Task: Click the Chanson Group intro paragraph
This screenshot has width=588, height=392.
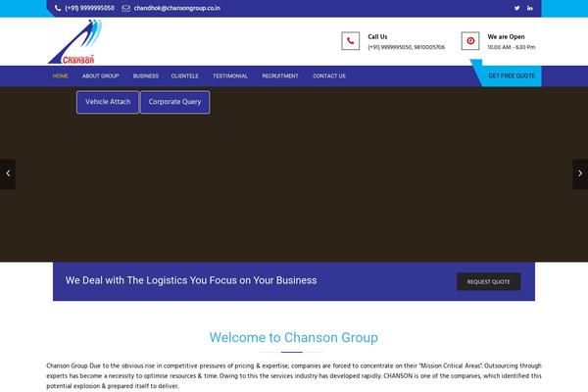Action: pyautogui.click(x=294, y=376)
